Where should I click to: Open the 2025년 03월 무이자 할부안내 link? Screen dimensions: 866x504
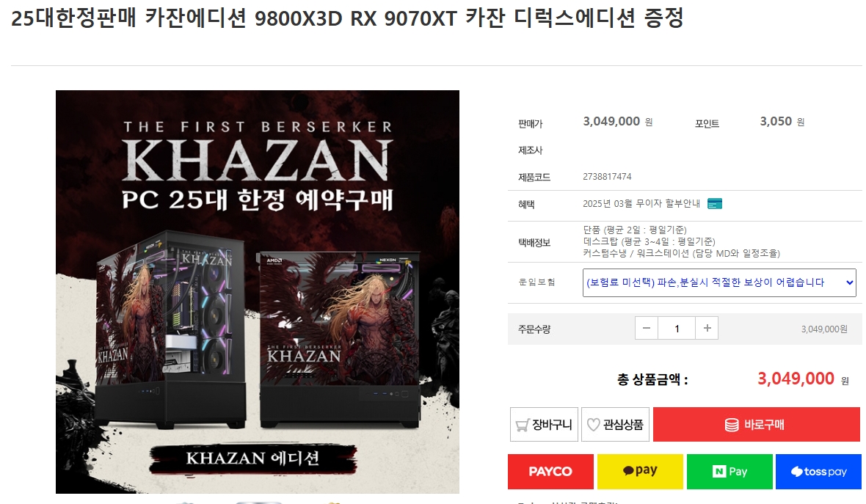pos(641,204)
